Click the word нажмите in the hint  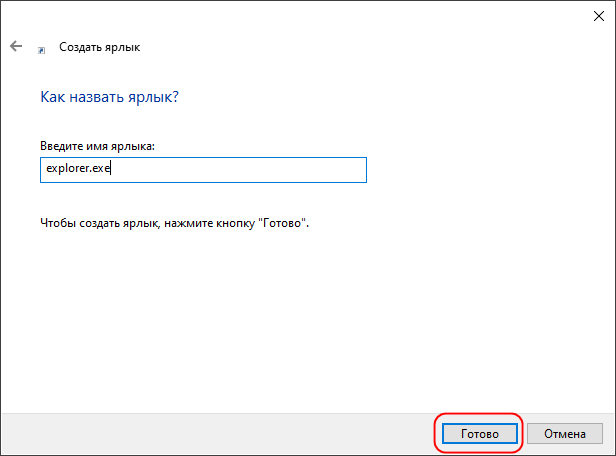click(183, 223)
